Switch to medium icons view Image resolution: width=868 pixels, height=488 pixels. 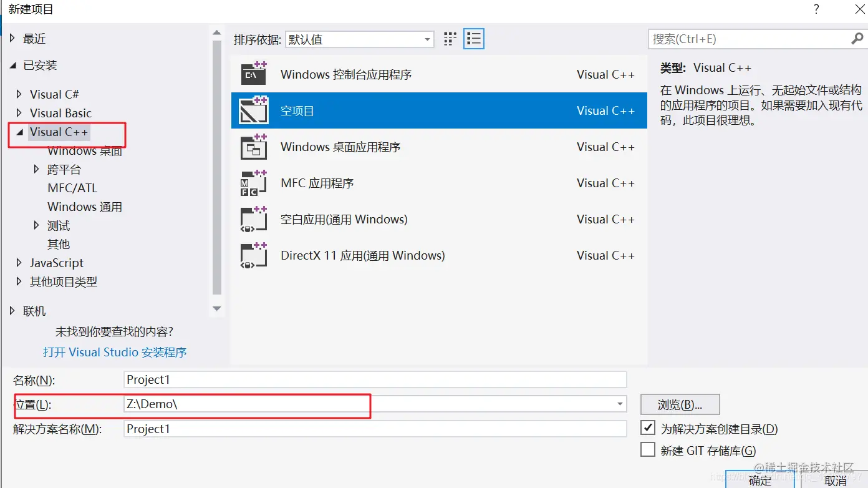click(450, 39)
